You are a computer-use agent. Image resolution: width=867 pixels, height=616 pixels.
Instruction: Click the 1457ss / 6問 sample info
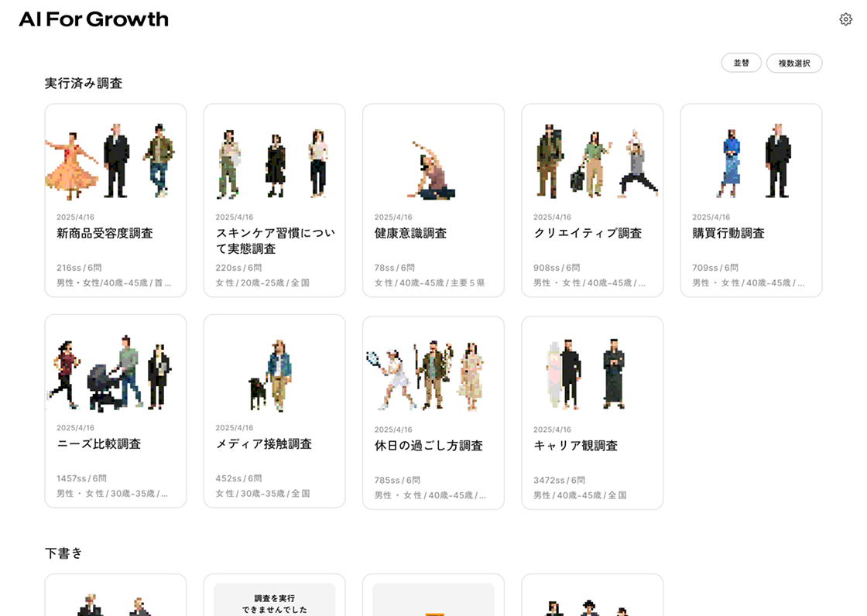tap(81, 478)
